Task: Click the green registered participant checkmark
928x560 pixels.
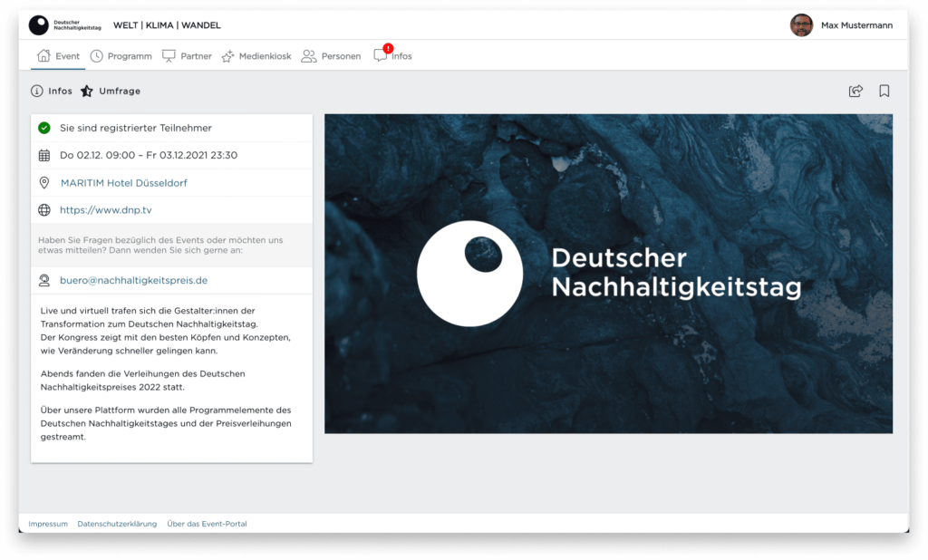Action: [43, 128]
